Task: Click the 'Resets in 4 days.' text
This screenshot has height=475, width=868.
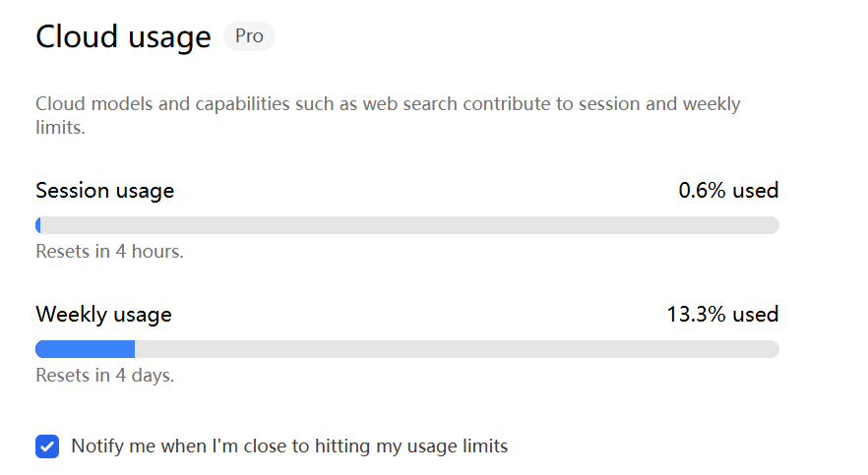Action: point(105,376)
